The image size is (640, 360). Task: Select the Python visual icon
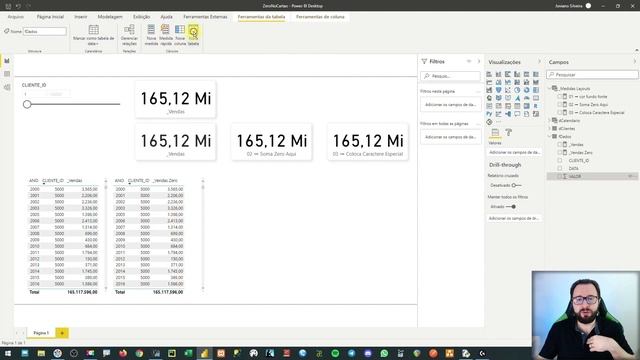(489, 114)
